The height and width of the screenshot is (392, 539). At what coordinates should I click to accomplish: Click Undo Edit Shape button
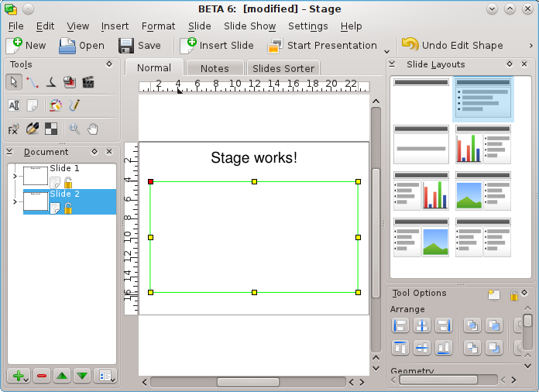tap(452, 46)
